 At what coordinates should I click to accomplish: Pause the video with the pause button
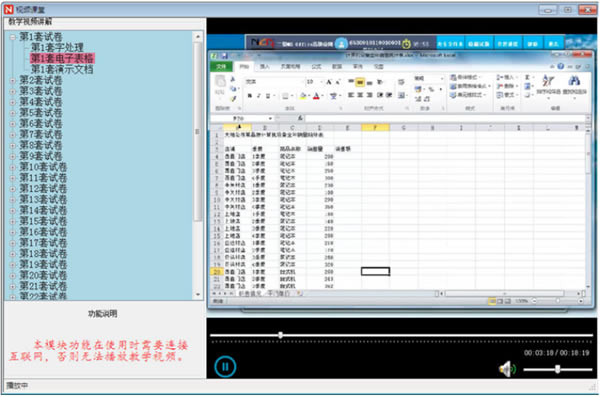[x=225, y=366]
